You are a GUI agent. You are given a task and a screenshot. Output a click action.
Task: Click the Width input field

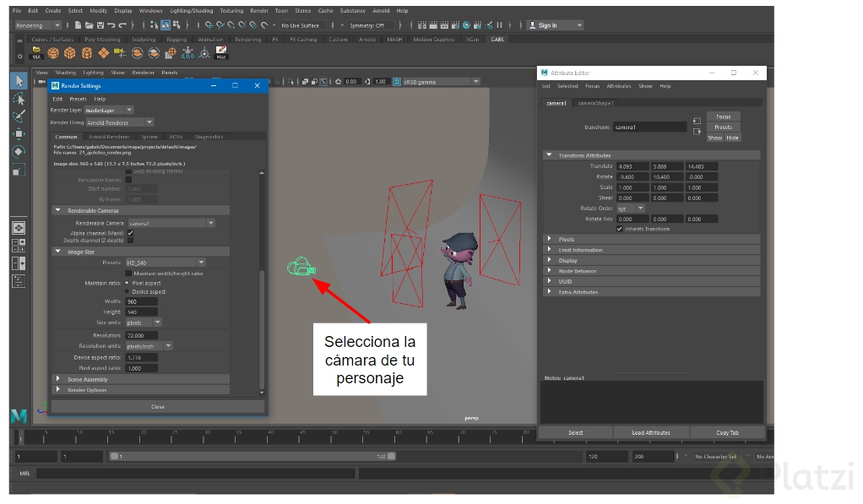[x=142, y=302]
